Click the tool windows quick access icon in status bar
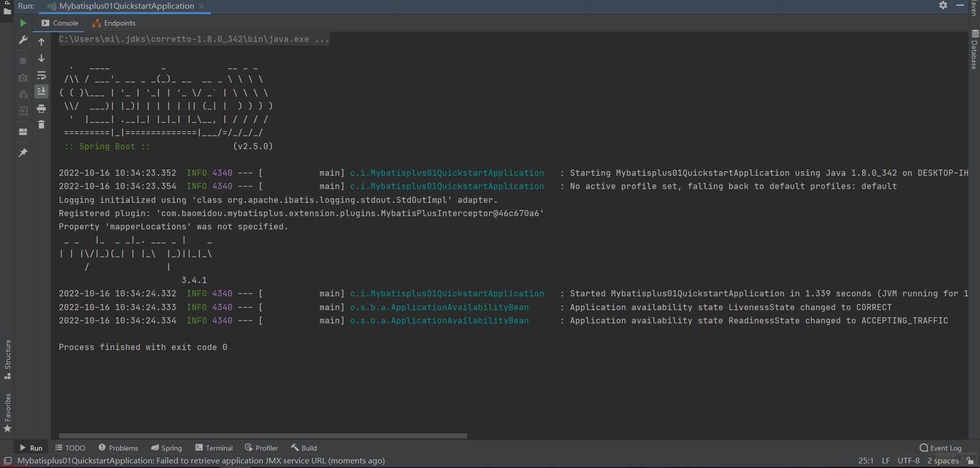Screen dimensions: 980x468 click(x=8, y=461)
